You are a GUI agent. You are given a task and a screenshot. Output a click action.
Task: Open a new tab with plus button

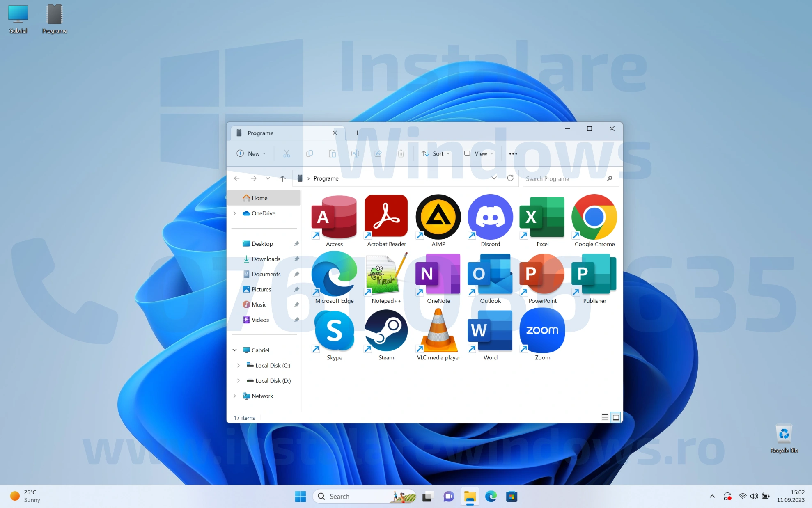(x=357, y=133)
